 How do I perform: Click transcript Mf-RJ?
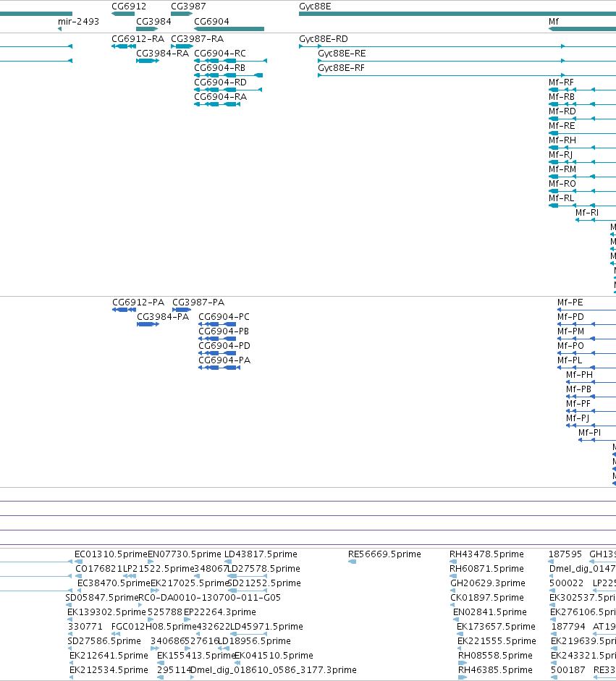pyautogui.click(x=560, y=155)
